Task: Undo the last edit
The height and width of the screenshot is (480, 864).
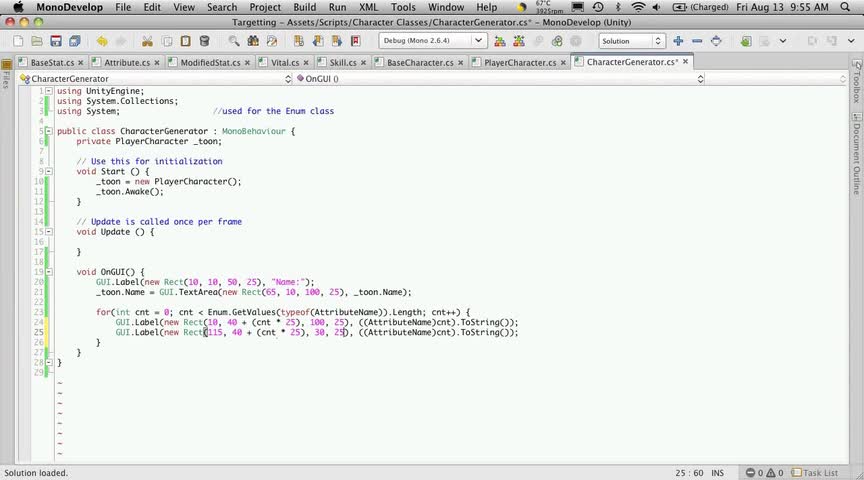Action: [102, 41]
